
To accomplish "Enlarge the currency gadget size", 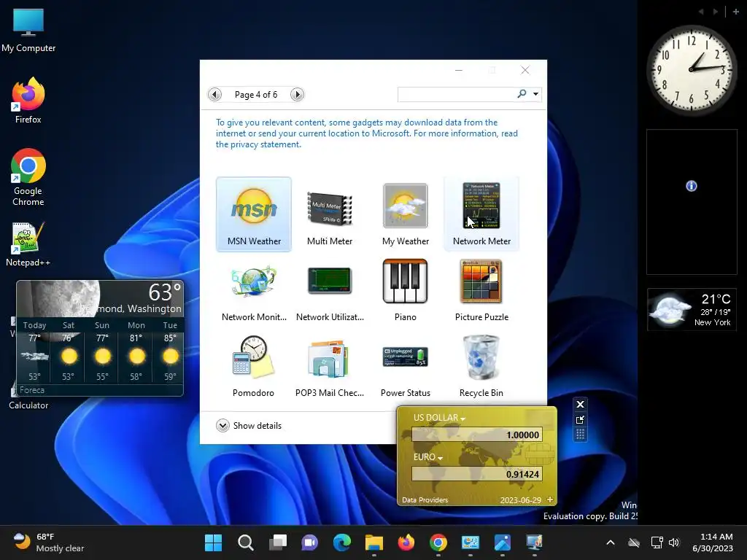I will [x=580, y=419].
